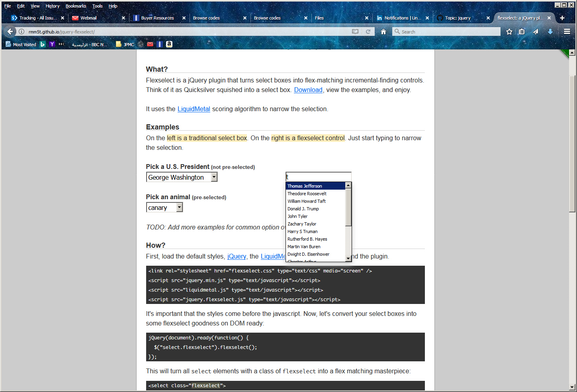Open Amazon bookmark icon in bookmarks bar
This screenshot has height=392, width=577.
point(169,44)
